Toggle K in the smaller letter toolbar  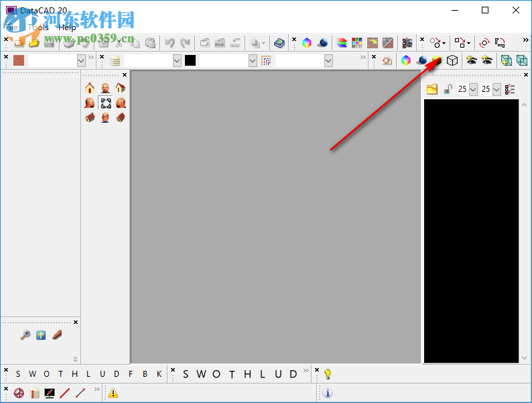tap(159, 374)
